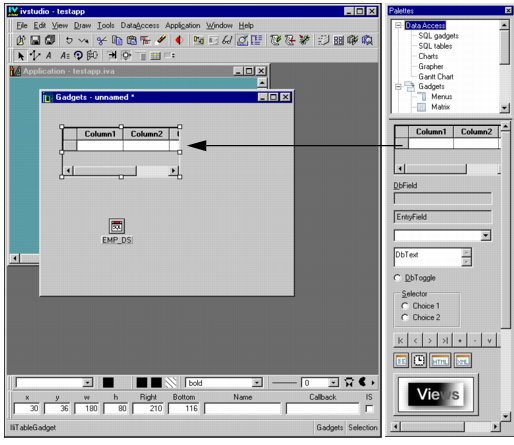Open the DataAccess menu
This screenshot has height=445, width=514.
[x=140, y=25]
